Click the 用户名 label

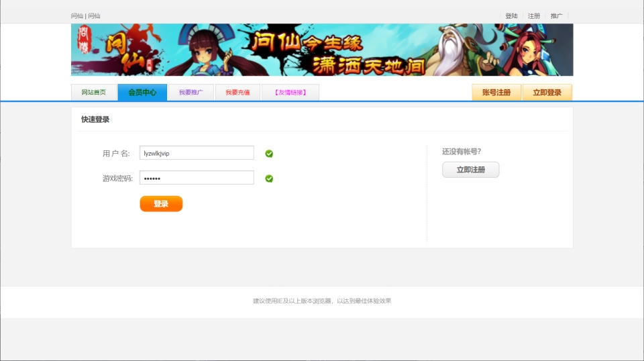pos(116,154)
